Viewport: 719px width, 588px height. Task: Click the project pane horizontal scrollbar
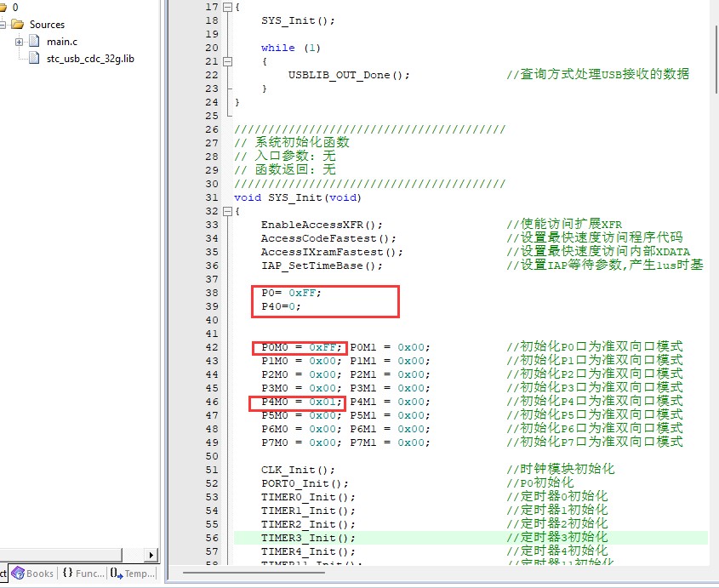click(x=61, y=555)
